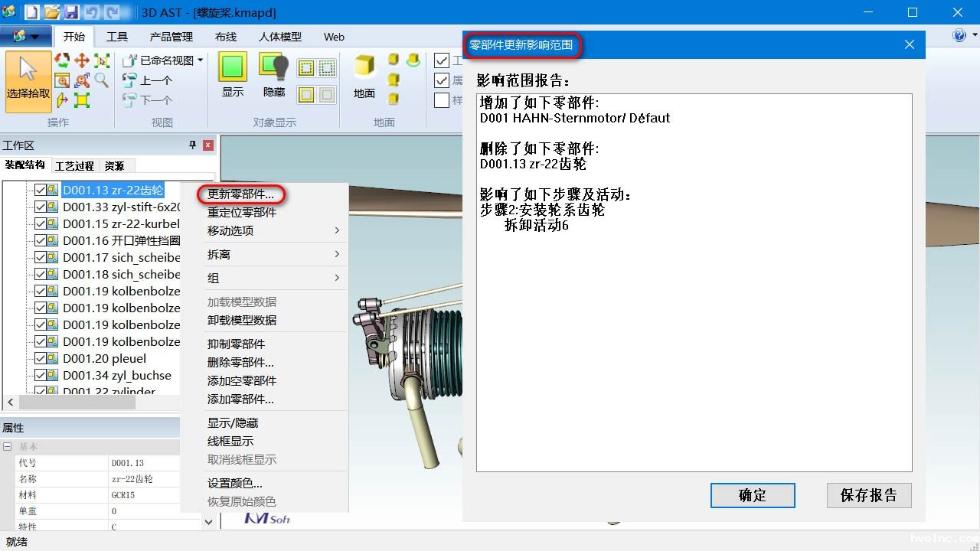
Task: Uncheck D001.20 pleuel part checkbox
Action: [42, 358]
